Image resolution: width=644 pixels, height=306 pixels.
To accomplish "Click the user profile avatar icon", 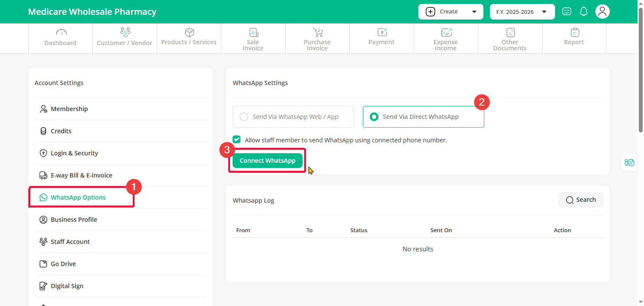I will point(602,12).
